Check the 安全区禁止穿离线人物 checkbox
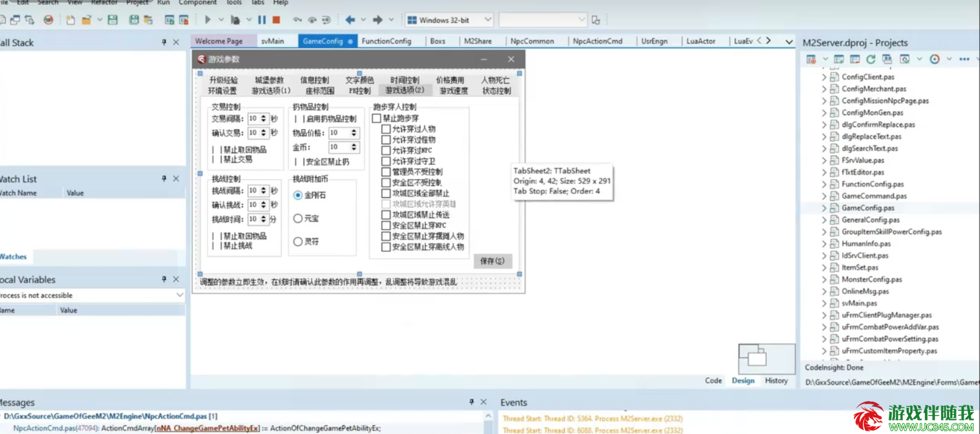The height and width of the screenshot is (434, 980). point(386,247)
